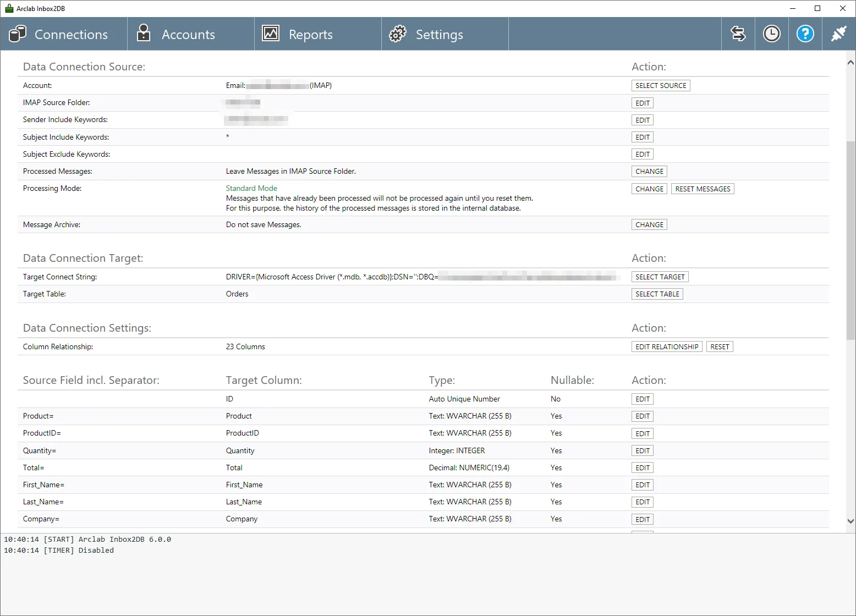The image size is (856, 616).
Task: Click the Standard Mode link text
Action: pos(251,188)
